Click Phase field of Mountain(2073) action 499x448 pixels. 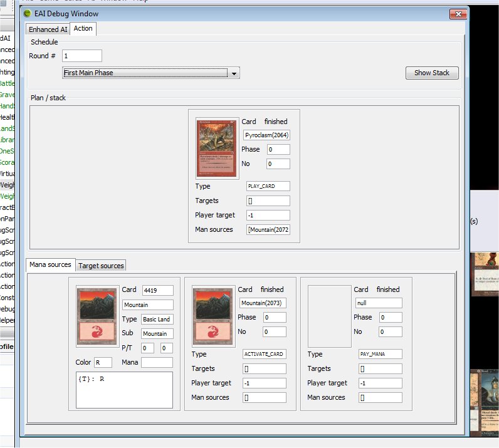tap(275, 318)
